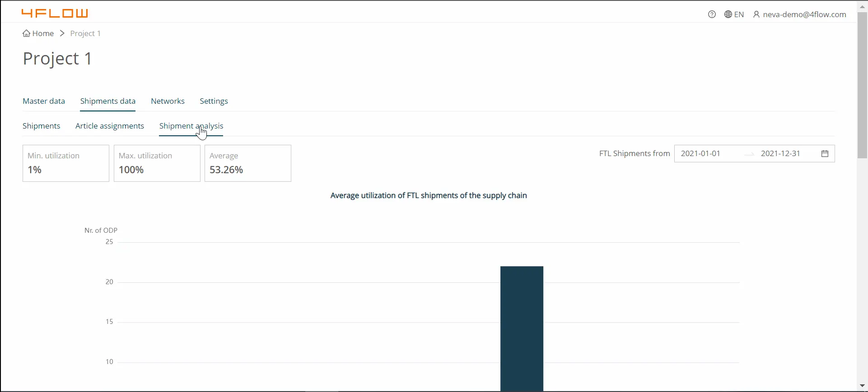Image resolution: width=868 pixels, height=392 pixels.
Task: Switch to the Master data tab
Action: pos(44,101)
